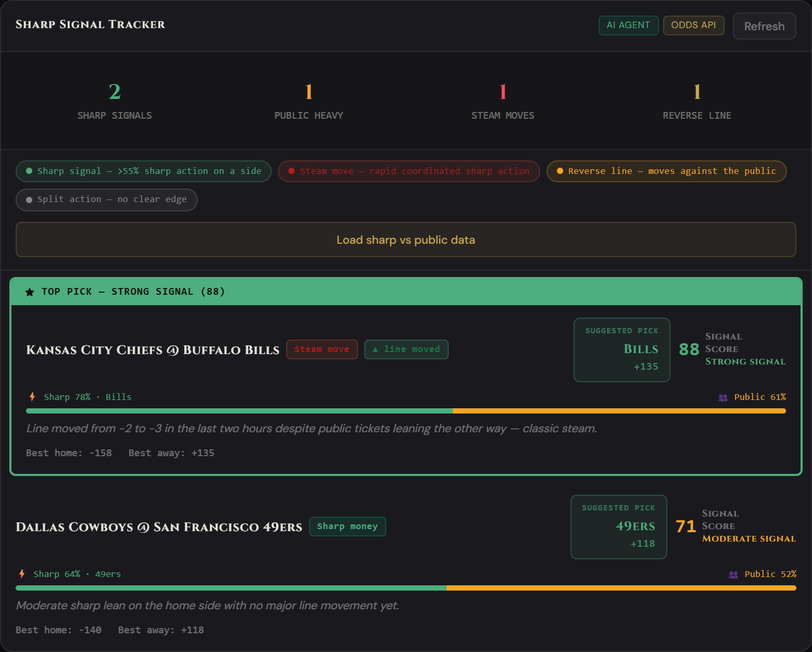Click the 'Moderate sharp lean' note
The image size is (812, 652).
207,606
